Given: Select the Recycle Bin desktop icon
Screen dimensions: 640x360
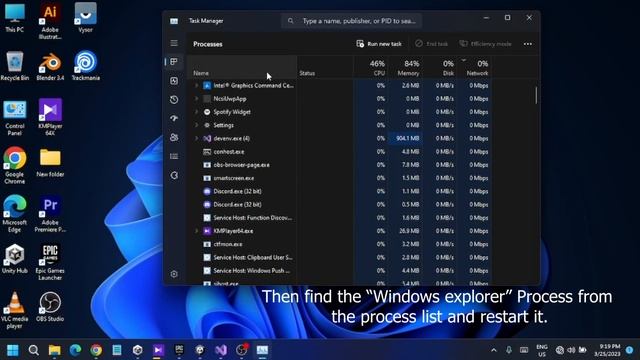Looking at the screenshot, I should 15,66.
